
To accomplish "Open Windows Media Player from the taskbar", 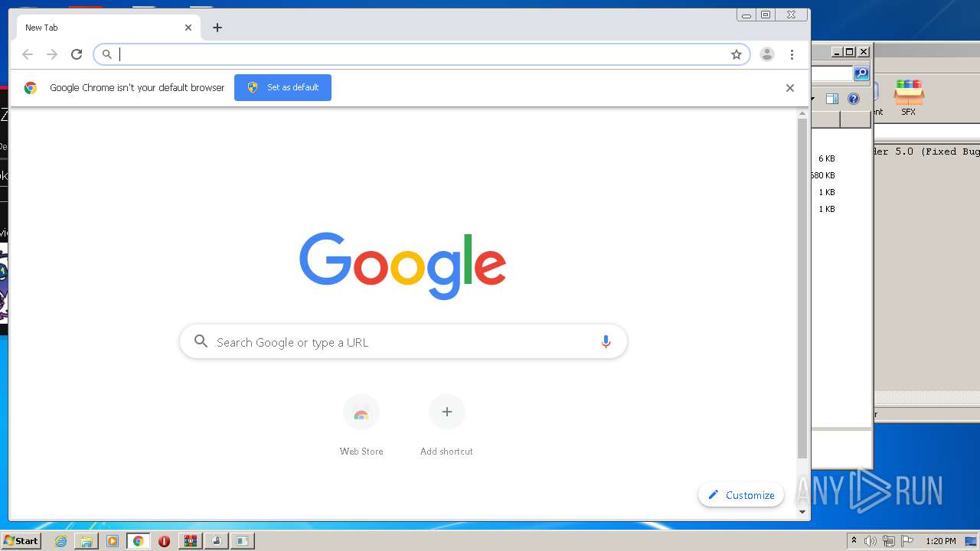I will tap(113, 541).
